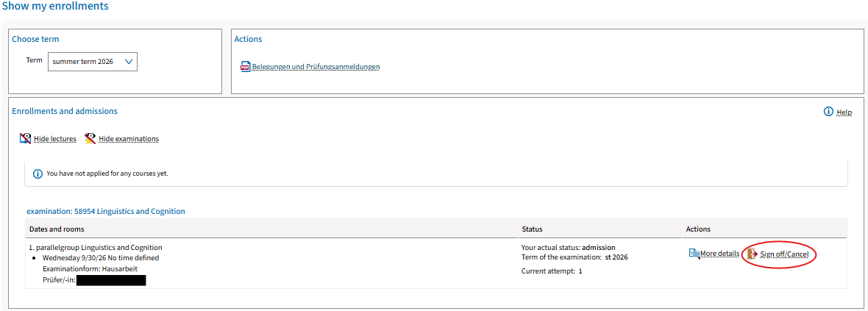Toggle Hide examinations text link
This screenshot has height=311, width=868.
(x=129, y=139)
